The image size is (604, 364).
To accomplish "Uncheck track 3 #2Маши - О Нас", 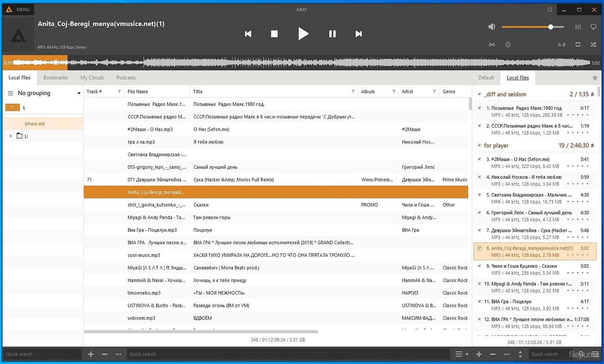I will click(479, 159).
